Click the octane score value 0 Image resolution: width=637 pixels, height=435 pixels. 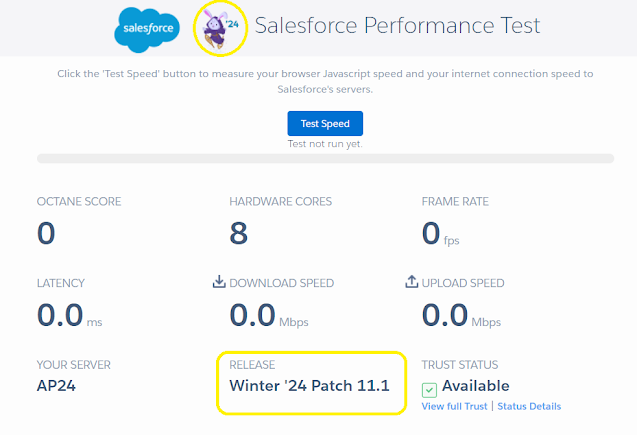coord(46,234)
